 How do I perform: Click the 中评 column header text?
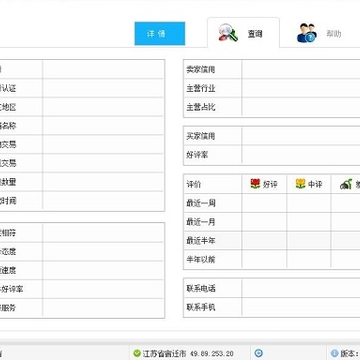click(315, 184)
